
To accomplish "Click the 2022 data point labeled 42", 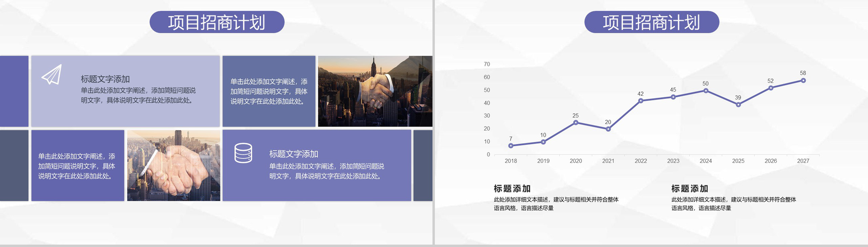I will point(641,101).
